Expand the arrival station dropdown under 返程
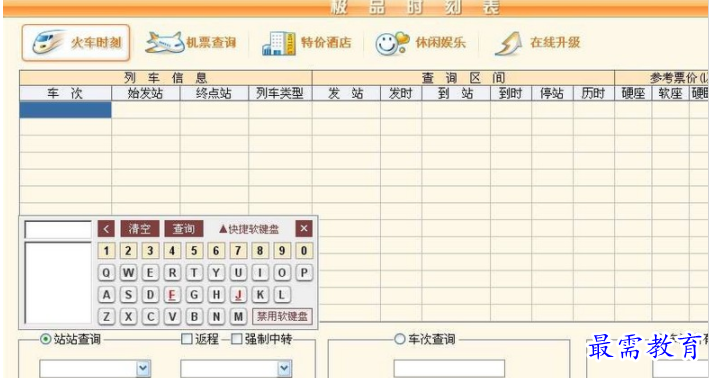Image resolution: width=710 pixels, height=378 pixels. pyautogui.click(x=284, y=369)
